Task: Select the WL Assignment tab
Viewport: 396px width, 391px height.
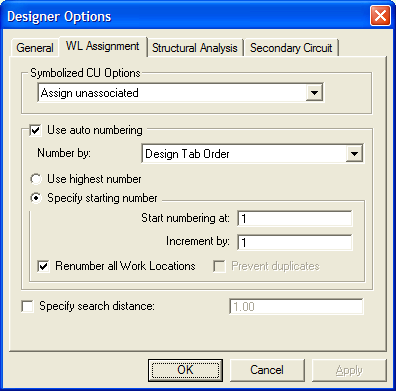Action: [x=103, y=46]
